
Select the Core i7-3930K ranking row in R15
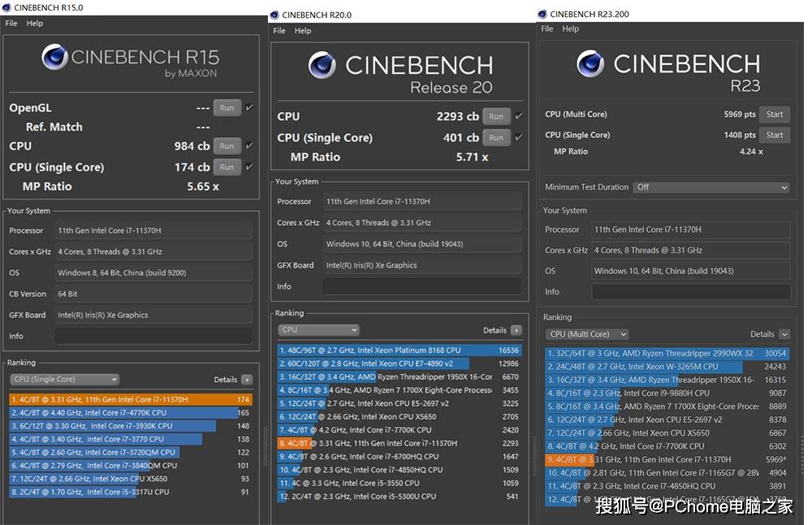tap(131, 425)
